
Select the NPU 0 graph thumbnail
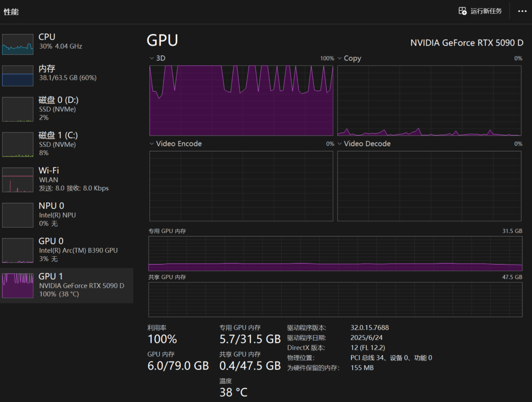coord(18,215)
